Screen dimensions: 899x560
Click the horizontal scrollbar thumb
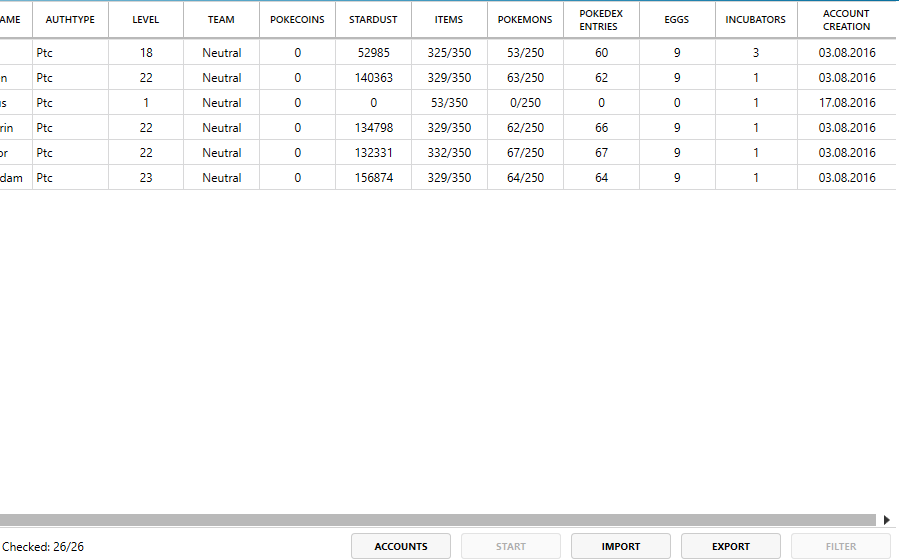pos(437,520)
